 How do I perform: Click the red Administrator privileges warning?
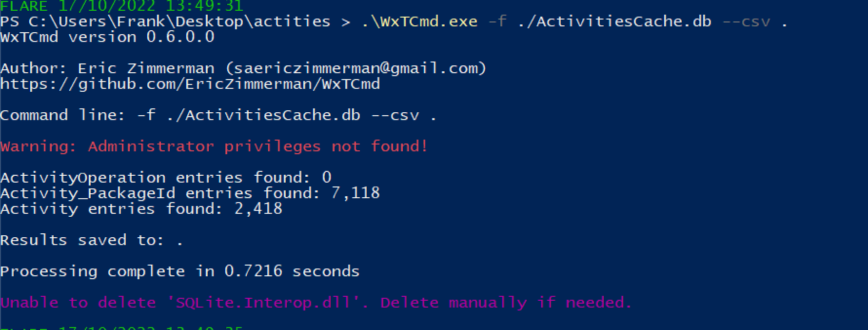(x=214, y=146)
